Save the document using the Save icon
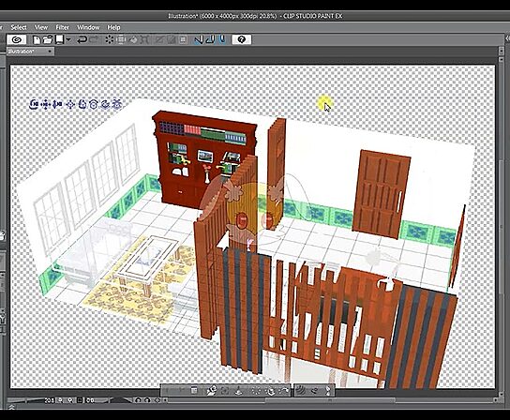The height and width of the screenshot is (420, 510). 59,39
